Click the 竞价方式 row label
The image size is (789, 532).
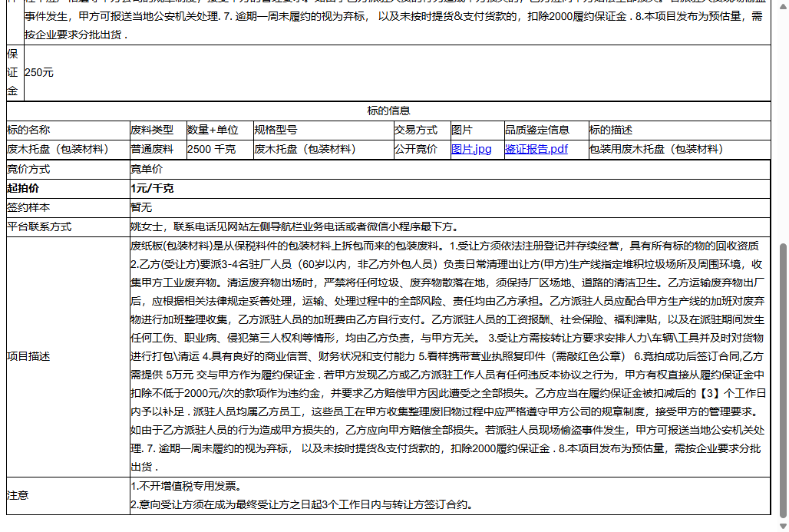click(x=28, y=169)
